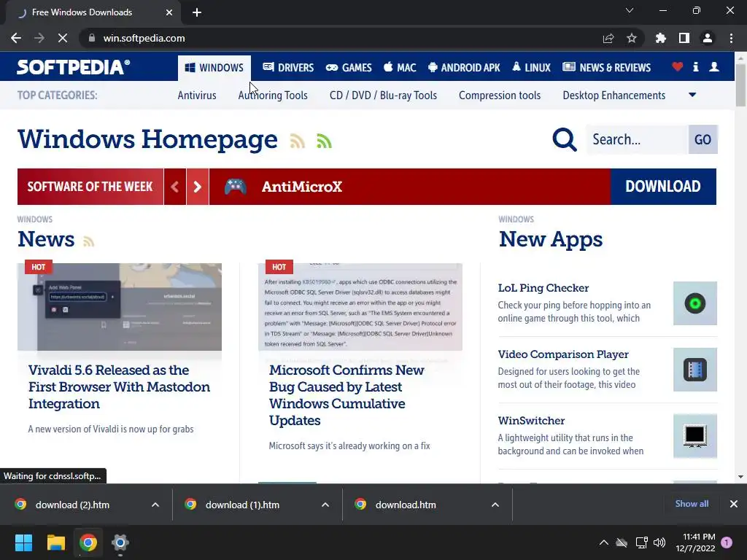This screenshot has height=560, width=747.
Task: Expand the top categories dropdown arrow
Action: (x=693, y=96)
